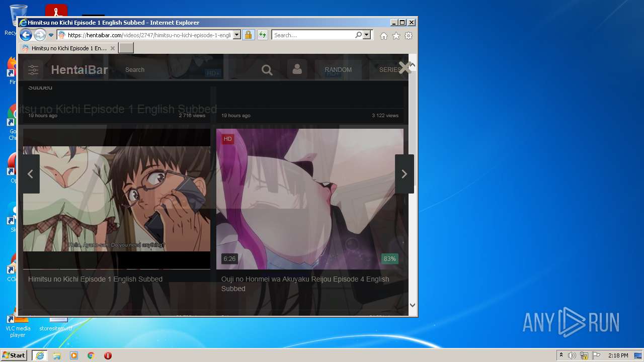Open the Chrome taskbar icon
This screenshot has width=644, height=362.
click(x=91, y=355)
